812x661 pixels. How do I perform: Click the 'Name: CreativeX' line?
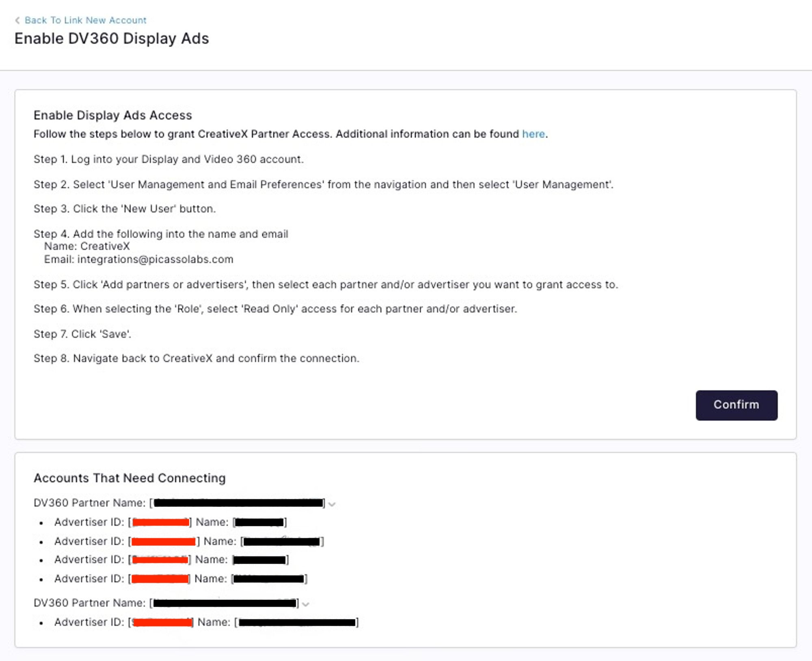click(x=87, y=246)
